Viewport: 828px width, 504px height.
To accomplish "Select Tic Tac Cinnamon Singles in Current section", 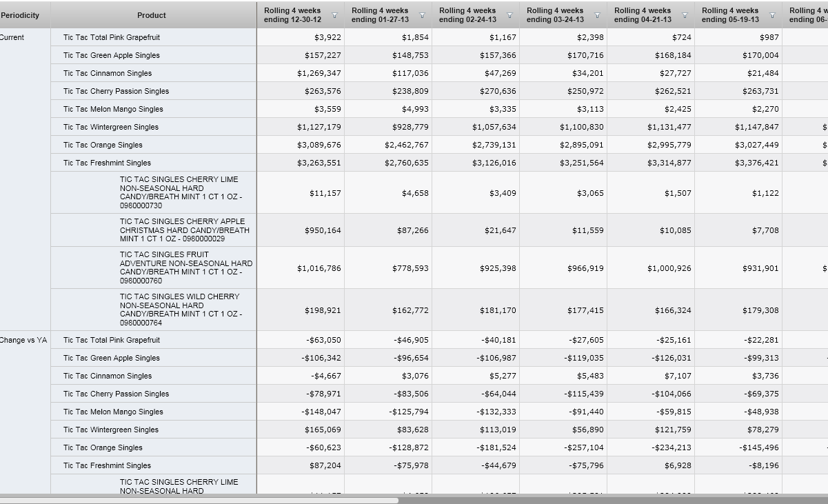I will [108, 73].
